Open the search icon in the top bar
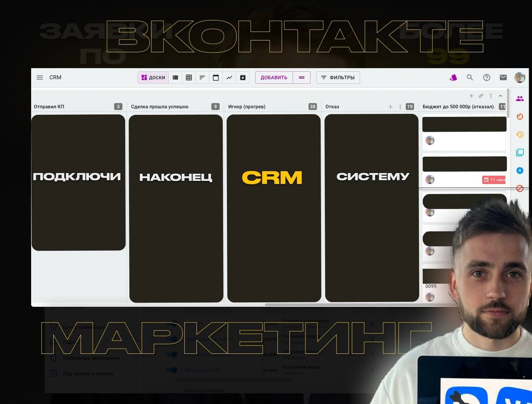 tap(470, 77)
